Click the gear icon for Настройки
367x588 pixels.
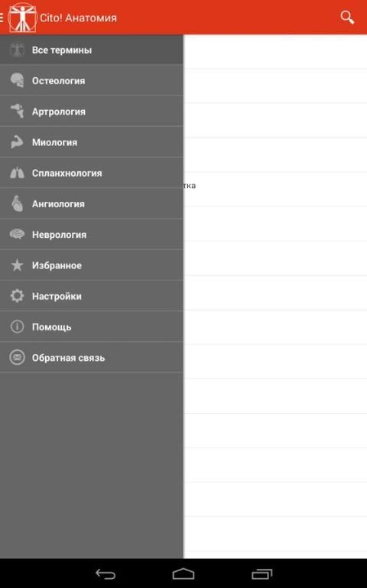point(17,296)
